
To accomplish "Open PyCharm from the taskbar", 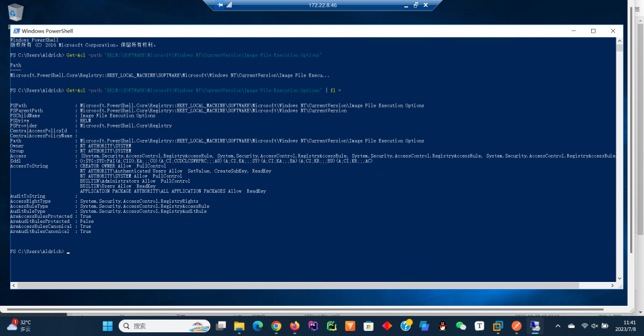I will click(331, 326).
